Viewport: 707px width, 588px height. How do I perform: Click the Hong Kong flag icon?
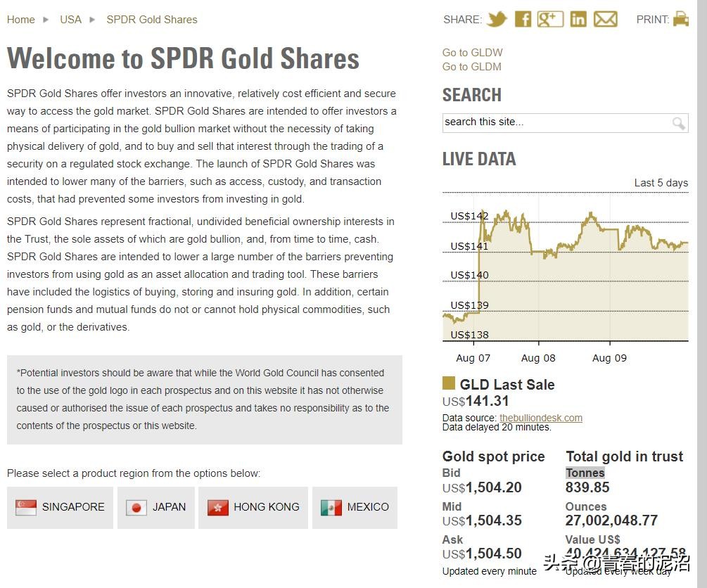[218, 507]
